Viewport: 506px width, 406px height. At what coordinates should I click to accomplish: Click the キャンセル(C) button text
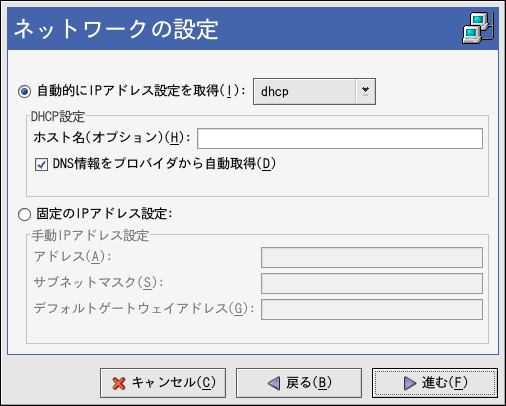click(174, 383)
